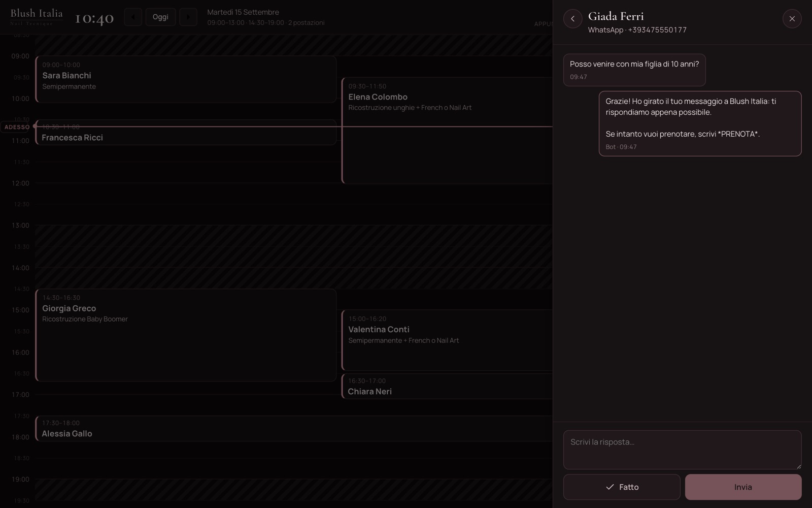
Task: Click the Blush Italia logo
Action: pos(37,17)
